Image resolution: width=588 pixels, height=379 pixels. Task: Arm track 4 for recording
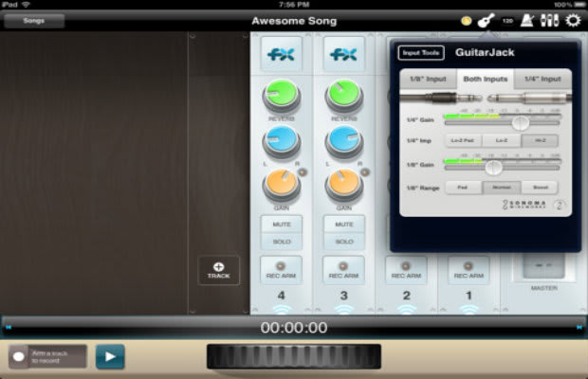(282, 270)
